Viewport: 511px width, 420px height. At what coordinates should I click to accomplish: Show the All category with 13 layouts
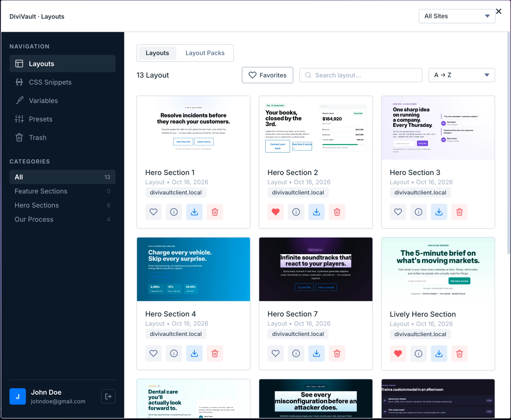62,177
